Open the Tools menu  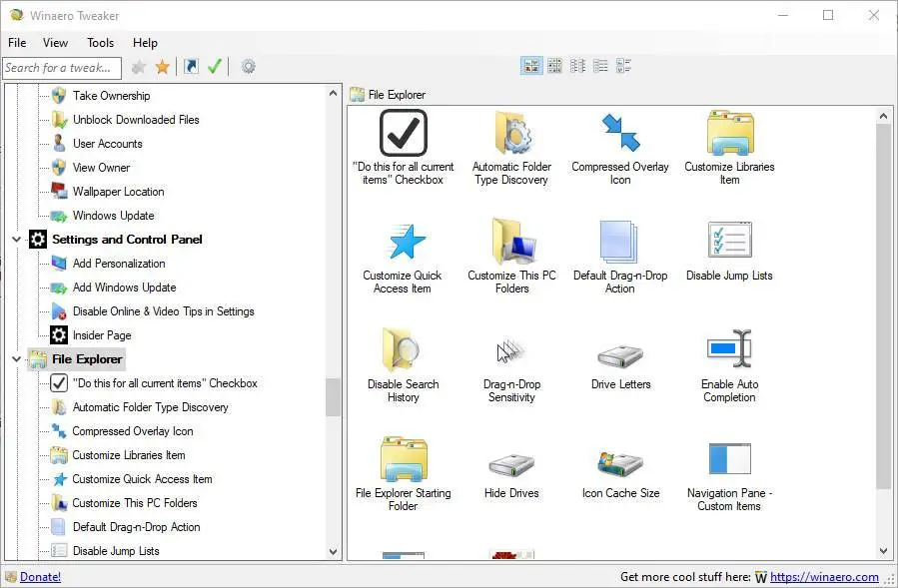(100, 43)
